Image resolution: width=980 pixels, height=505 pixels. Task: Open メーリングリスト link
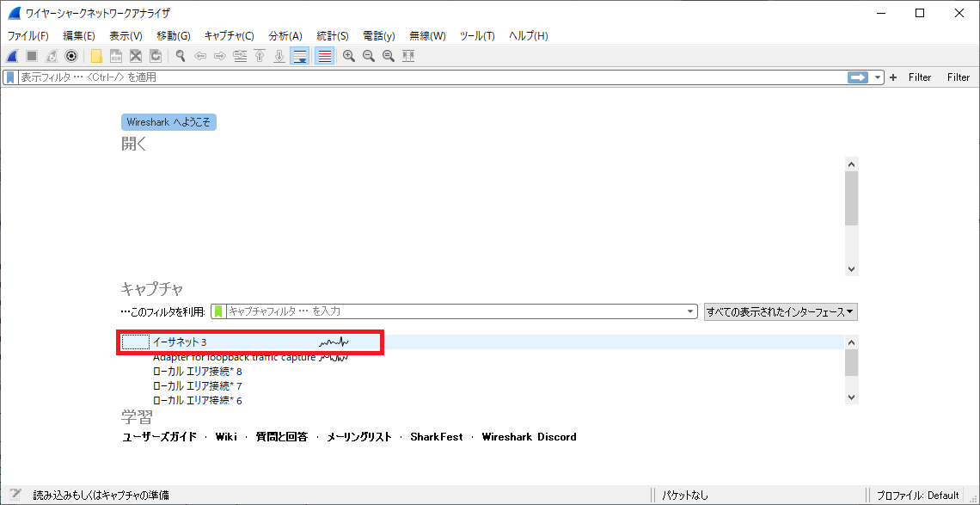point(359,437)
